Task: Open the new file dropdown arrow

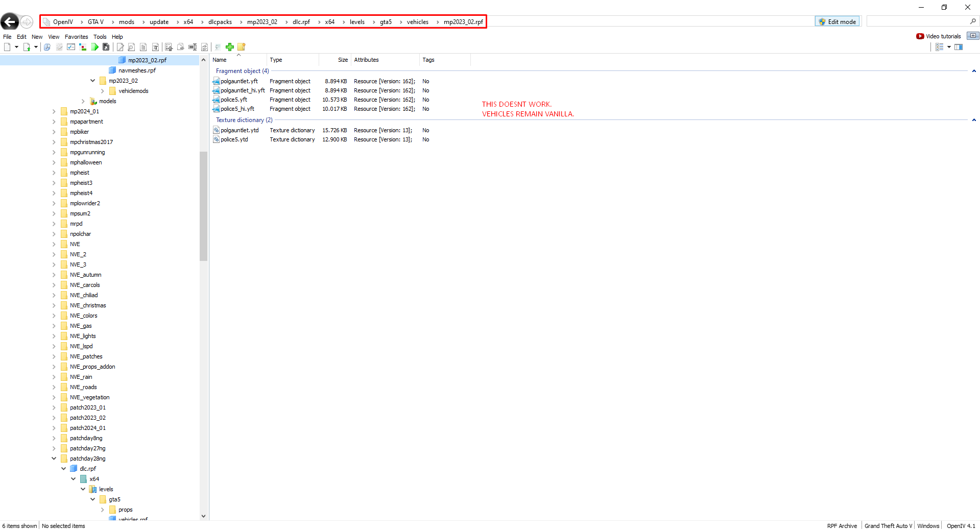Action: (x=16, y=47)
